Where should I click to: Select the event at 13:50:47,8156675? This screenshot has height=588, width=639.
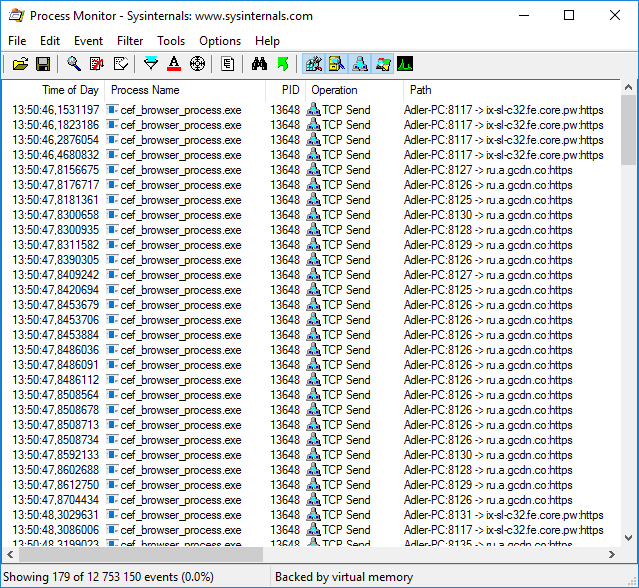click(311, 170)
